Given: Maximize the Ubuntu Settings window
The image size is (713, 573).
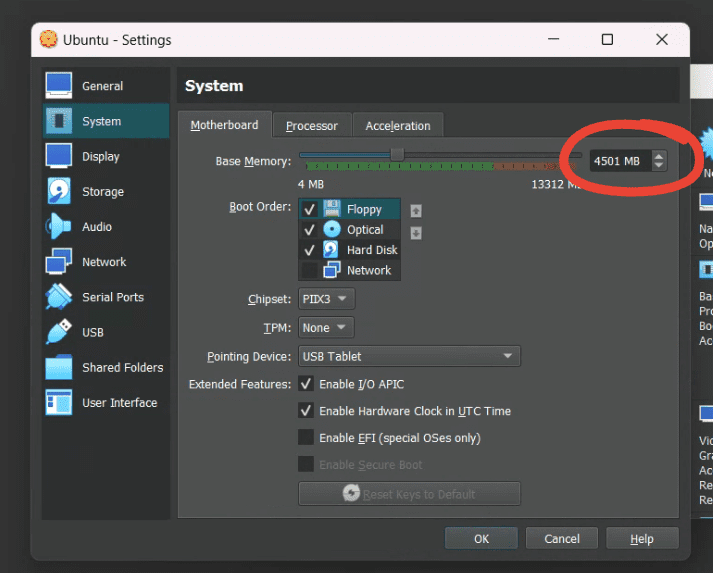Looking at the screenshot, I should click(607, 40).
